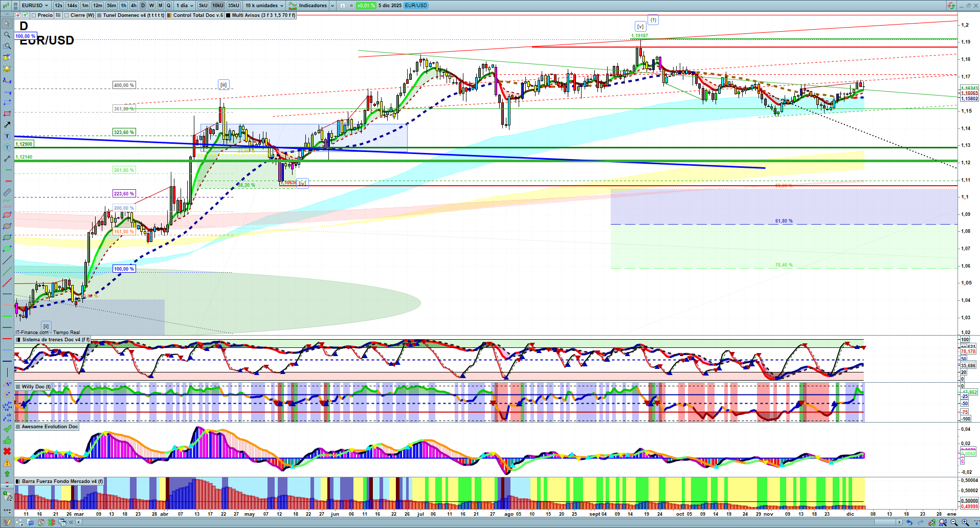
Task: Click the zoom out magnifier
Action: coord(954,522)
